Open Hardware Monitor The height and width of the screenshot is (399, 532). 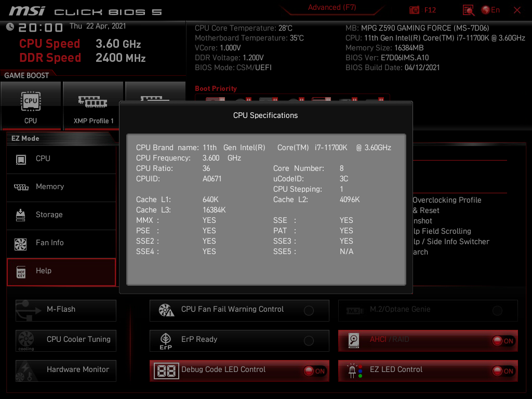click(66, 371)
